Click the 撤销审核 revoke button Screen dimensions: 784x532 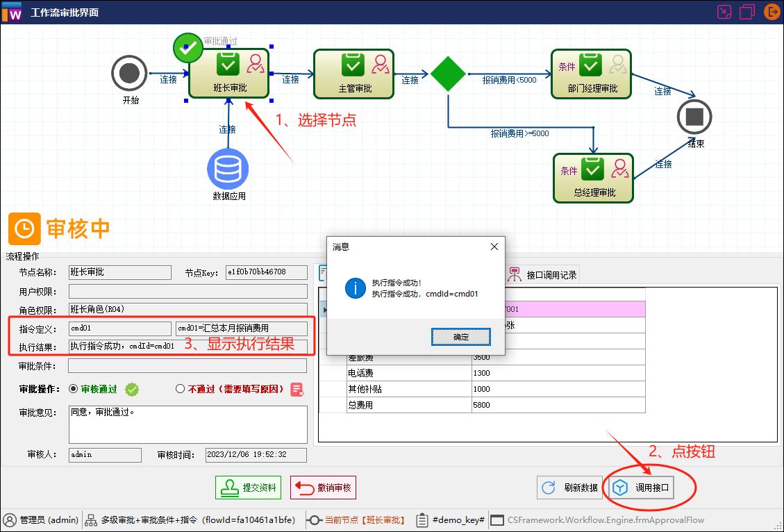(x=324, y=487)
